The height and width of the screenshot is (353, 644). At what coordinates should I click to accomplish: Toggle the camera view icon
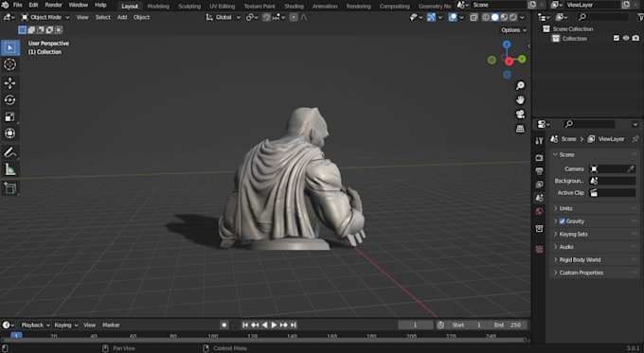(520, 115)
